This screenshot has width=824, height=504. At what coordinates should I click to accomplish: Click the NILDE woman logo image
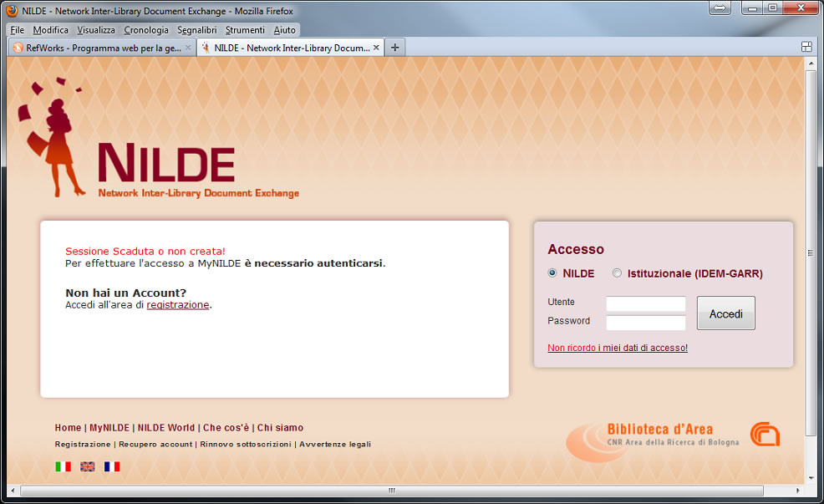[52, 137]
